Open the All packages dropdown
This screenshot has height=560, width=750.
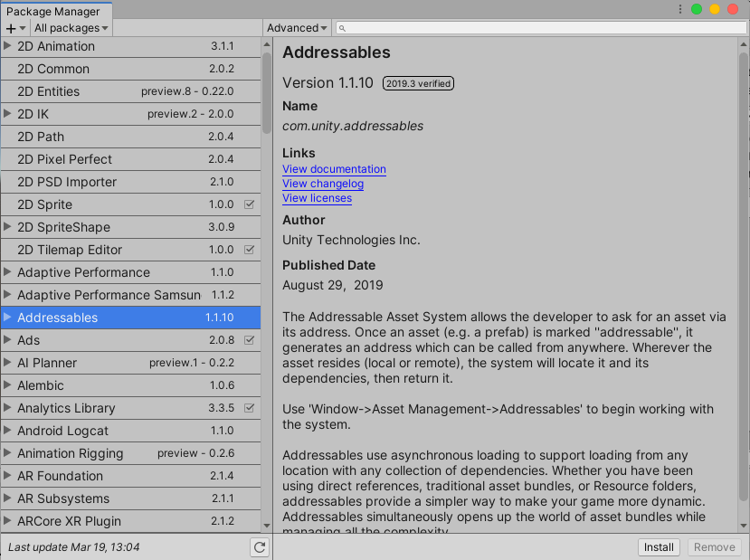click(71, 28)
